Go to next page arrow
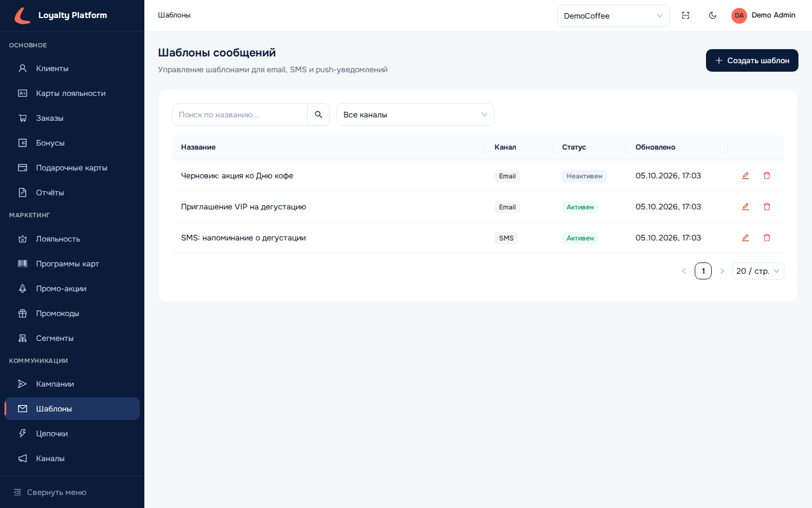Viewport: 812px width, 508px height. click(x=722, y=271)
